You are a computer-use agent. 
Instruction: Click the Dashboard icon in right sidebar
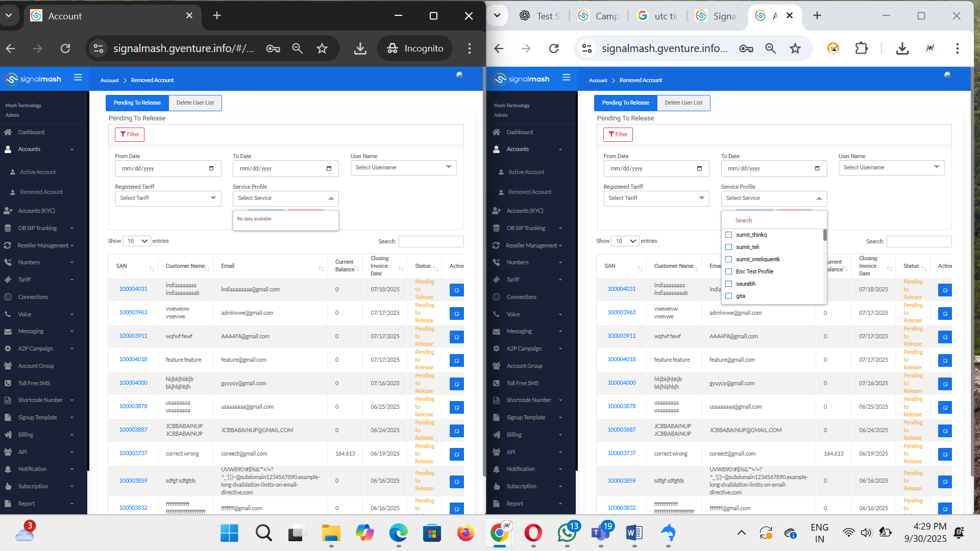tap(496, 132)
